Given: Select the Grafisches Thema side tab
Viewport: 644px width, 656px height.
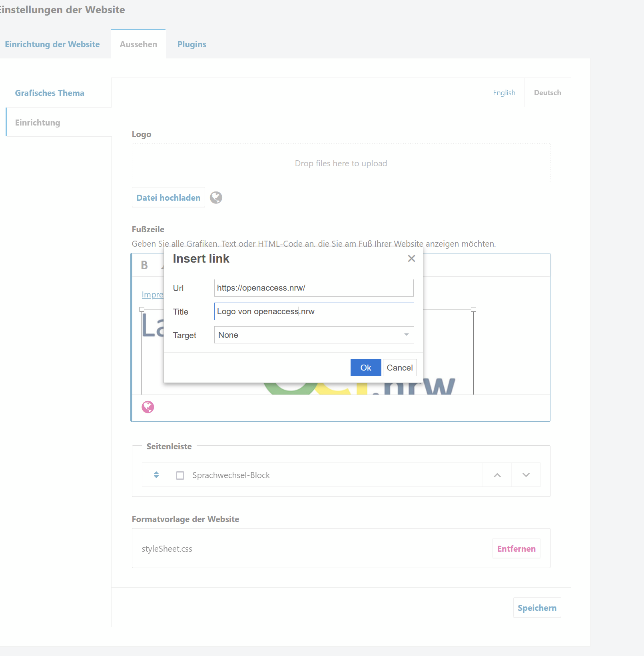Looking at the screenshot, I should pyautogui.click(x=50, y=93).
